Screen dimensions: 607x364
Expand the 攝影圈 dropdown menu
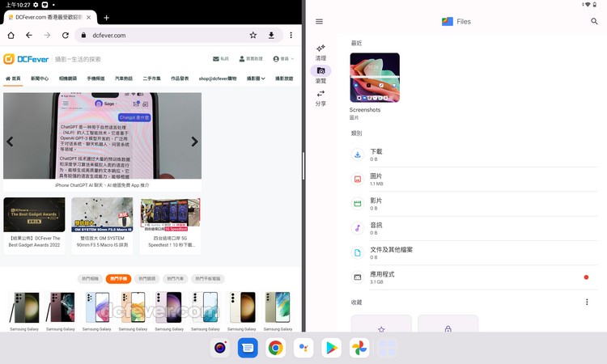pyautogui.click(x=256, y=78)
